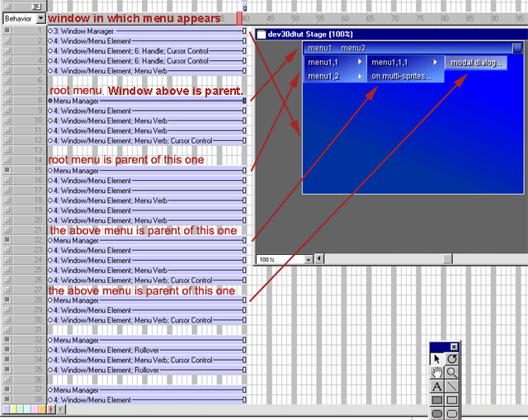The width and height of the screenshot is (528, 420).
Task: Select the Rotate tool in palette
Action: pyautogui.click(x=451, y=359)
